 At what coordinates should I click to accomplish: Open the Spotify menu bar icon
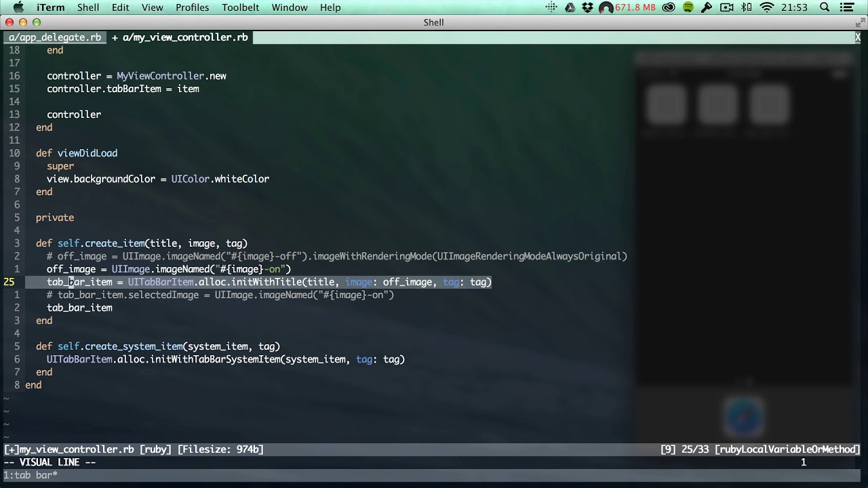tap(688, 7)
